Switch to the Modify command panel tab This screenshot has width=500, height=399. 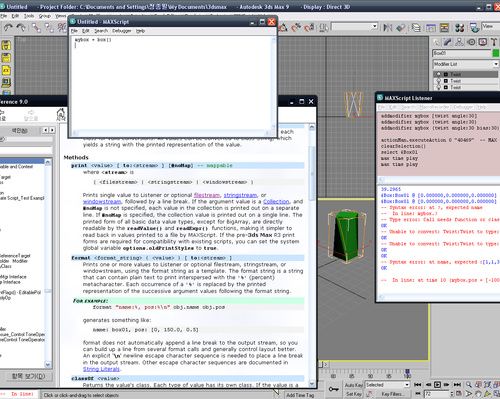(447, 42)
